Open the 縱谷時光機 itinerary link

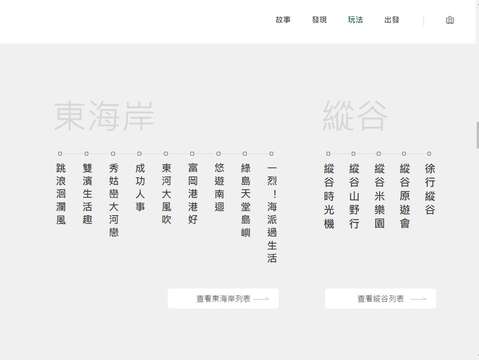pos(329,196)
